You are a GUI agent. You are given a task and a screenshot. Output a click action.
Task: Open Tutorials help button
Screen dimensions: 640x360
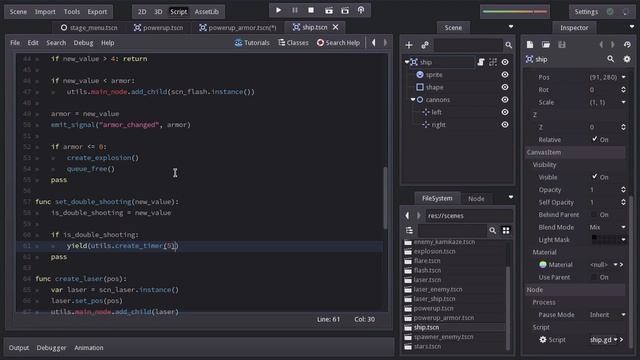252,42
